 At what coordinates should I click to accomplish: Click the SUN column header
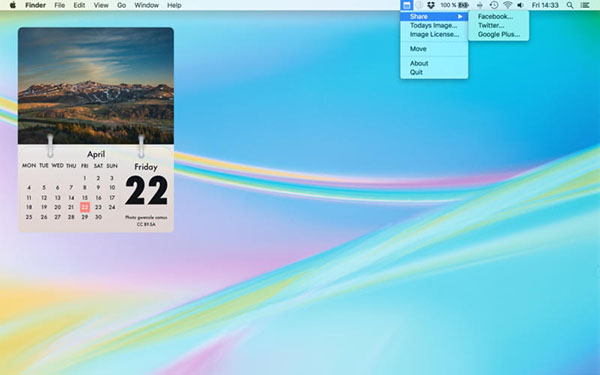(x=112, y=166)
